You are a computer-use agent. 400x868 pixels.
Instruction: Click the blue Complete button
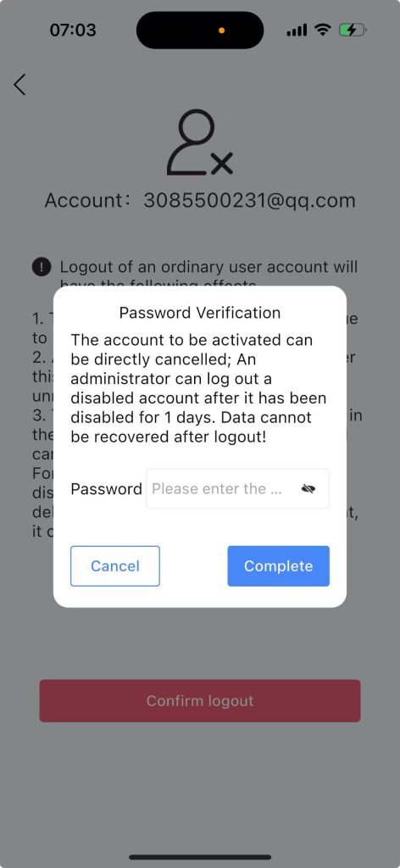(x=278, y=565)
